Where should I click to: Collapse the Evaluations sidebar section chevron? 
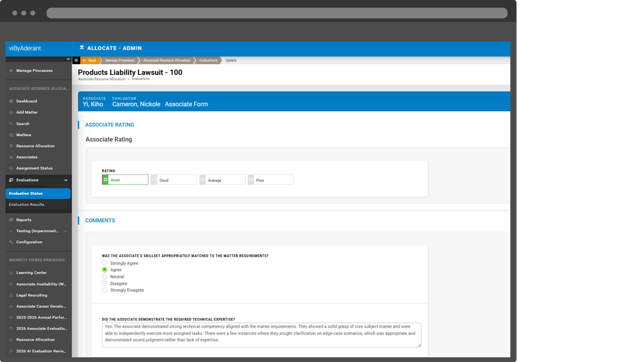click(x=66, y=180)
